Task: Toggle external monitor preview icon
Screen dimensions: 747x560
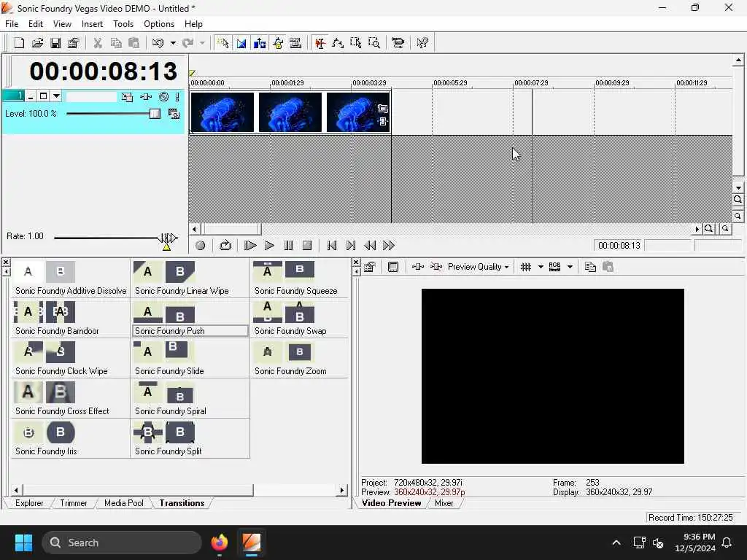Action: click(393, 267)
